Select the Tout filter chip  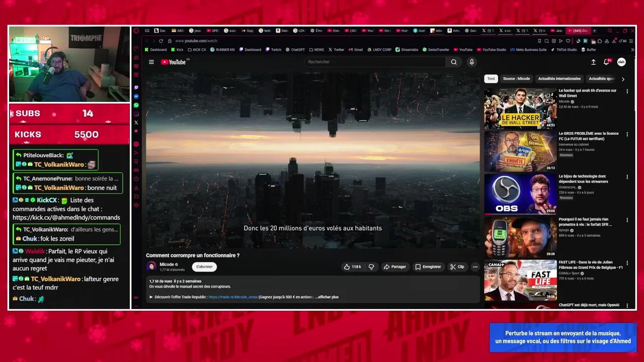click(491, 78)
